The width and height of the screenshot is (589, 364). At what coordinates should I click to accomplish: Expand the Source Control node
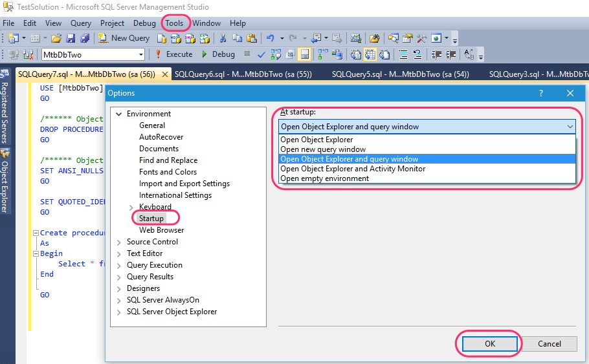118,242
